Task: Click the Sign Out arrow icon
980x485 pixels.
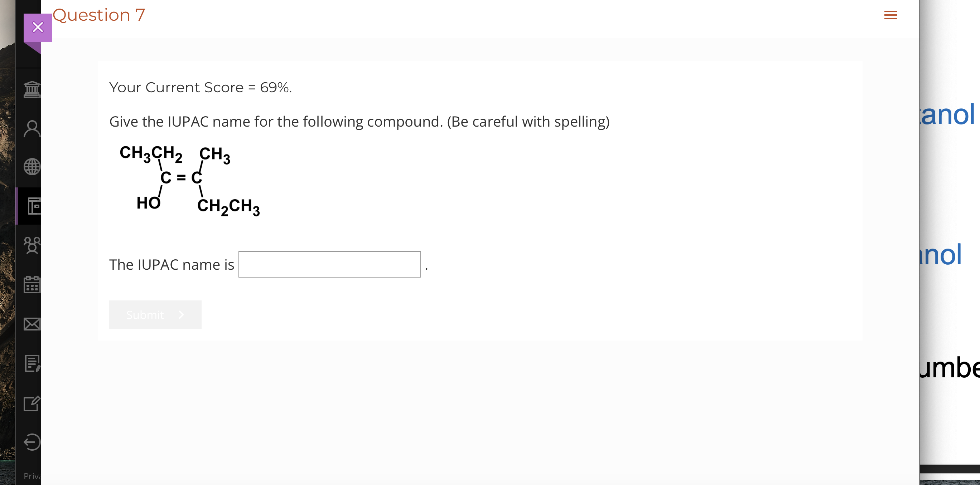Action: 32,442
